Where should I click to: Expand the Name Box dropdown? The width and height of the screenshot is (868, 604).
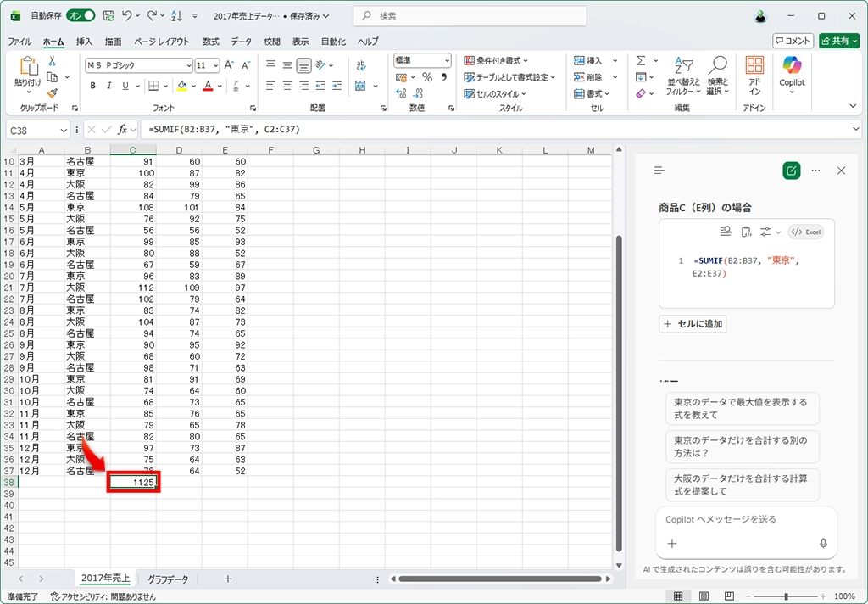pyautogui.click(x=64, y=130)
